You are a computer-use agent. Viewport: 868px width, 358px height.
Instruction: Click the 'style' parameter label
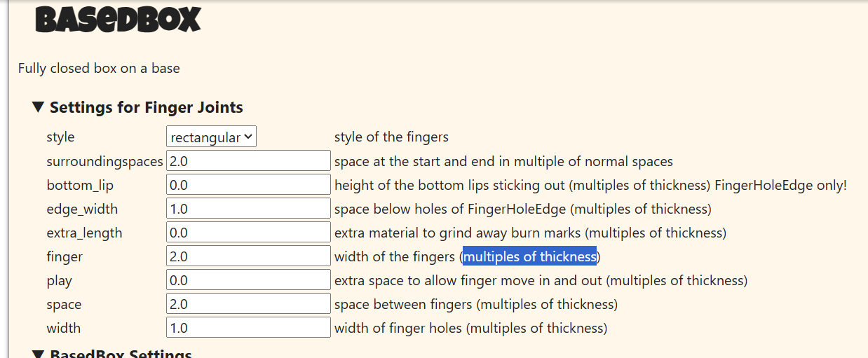(x=60, y=137)
